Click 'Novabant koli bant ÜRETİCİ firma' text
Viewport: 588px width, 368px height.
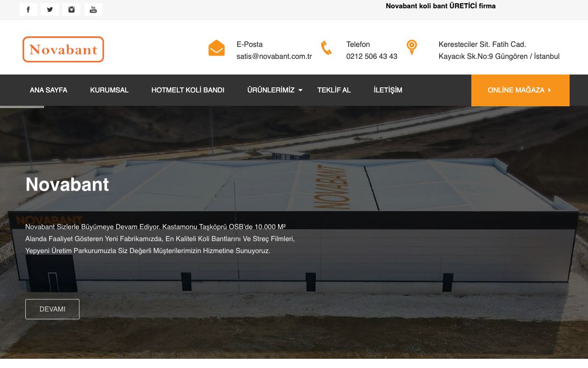click(441, 6)
